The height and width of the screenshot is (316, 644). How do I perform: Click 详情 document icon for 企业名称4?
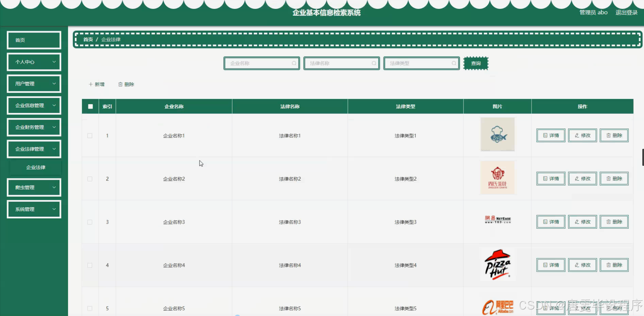point(545,265)
